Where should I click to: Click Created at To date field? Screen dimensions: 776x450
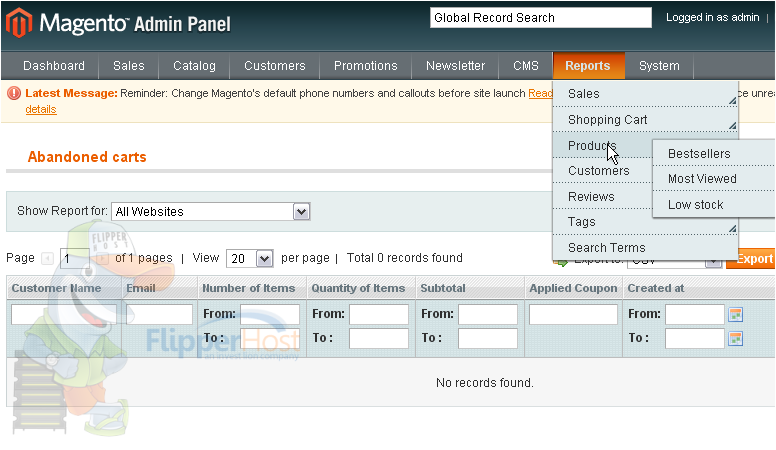pyautogui.click(x=695, y=339)
